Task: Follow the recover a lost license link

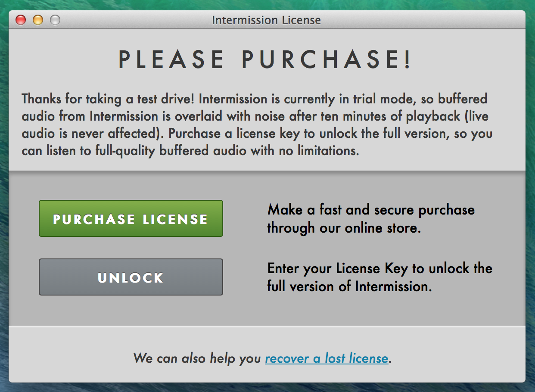Action: coord(327,358)
